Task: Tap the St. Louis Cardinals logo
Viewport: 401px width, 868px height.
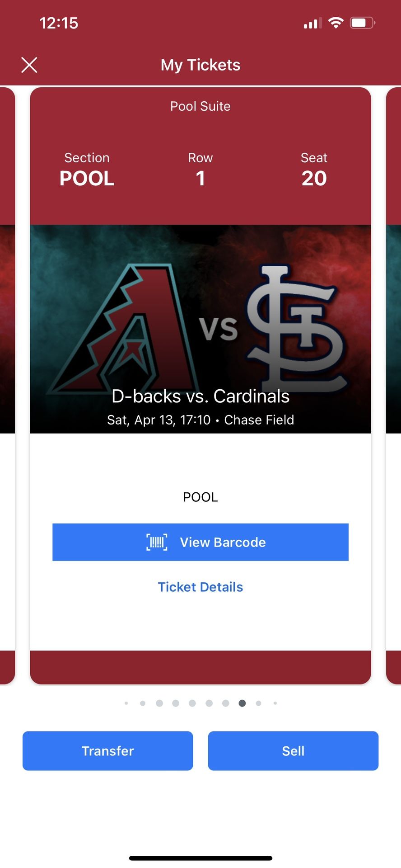Action: click(x=296, y=328)
